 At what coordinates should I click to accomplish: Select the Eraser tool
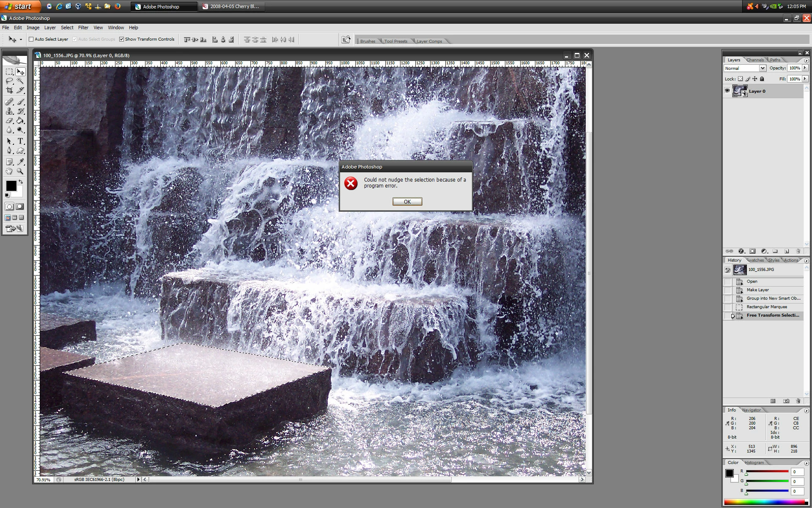9,121
